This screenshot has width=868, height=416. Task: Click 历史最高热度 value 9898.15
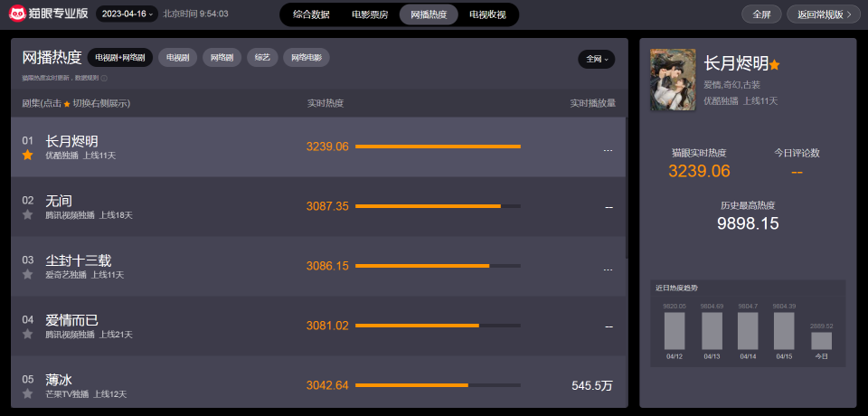point(748,223)
